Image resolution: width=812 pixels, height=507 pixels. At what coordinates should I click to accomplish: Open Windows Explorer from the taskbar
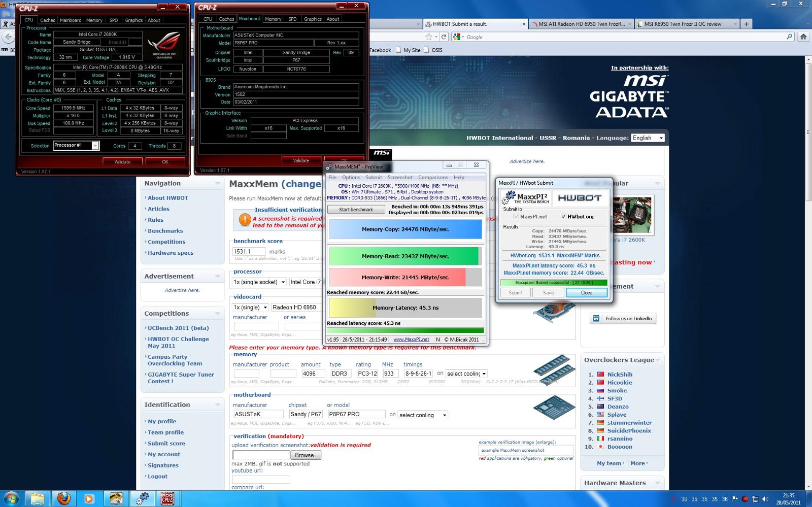click(x=38, y=498)
